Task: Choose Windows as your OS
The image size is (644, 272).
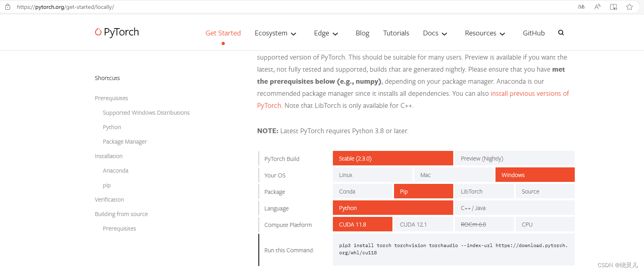Action: click(x=535, y=175)
